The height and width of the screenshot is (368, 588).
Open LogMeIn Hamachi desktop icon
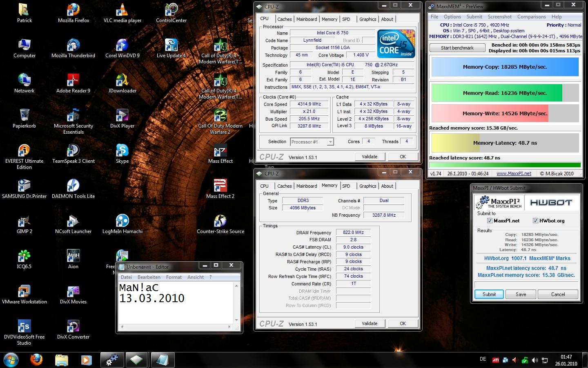pyautogui.click(x=122, y=224)
